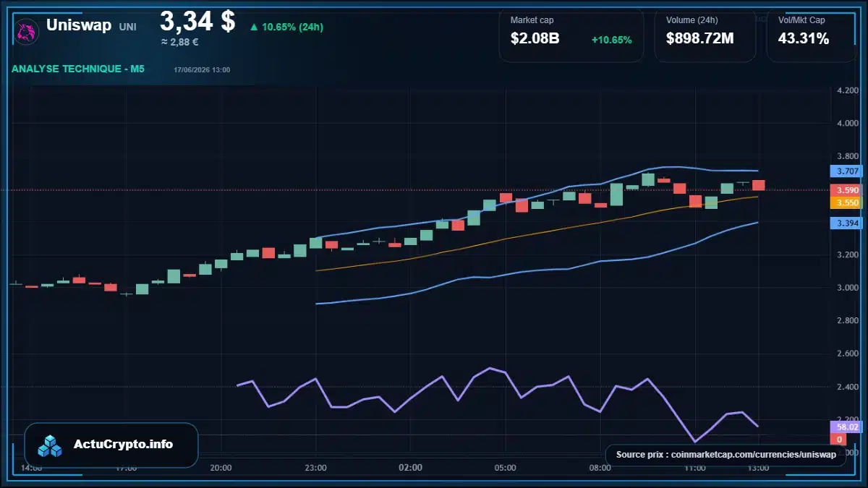Click the ActuCrypto cubes logo icon

(x=50, y=445)
